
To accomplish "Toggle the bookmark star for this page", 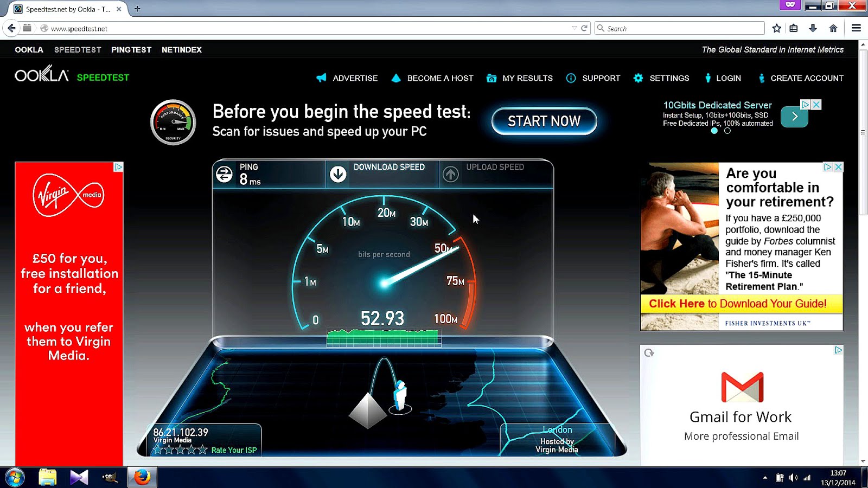I will [x=776, y=28].
